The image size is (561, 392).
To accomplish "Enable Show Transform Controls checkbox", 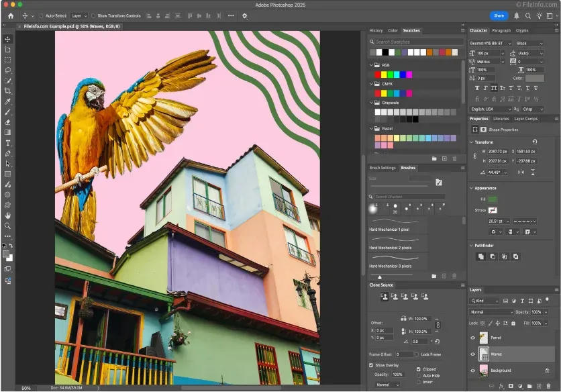I will coord(93,15).
